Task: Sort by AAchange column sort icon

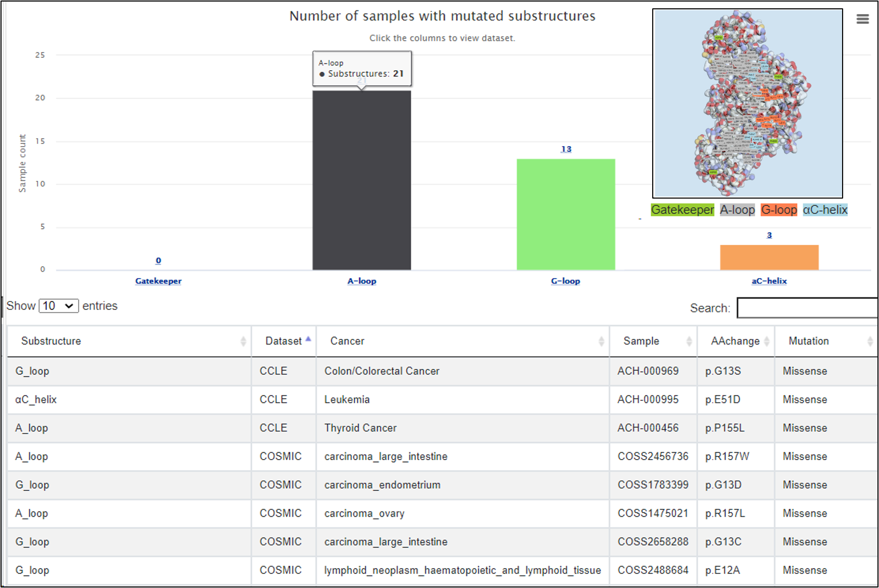Action: pos(767,342)
